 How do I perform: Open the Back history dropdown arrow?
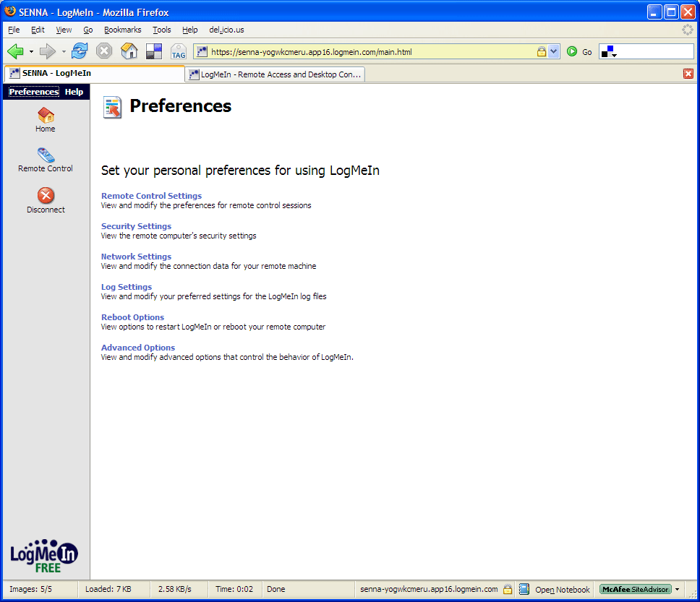31,52
